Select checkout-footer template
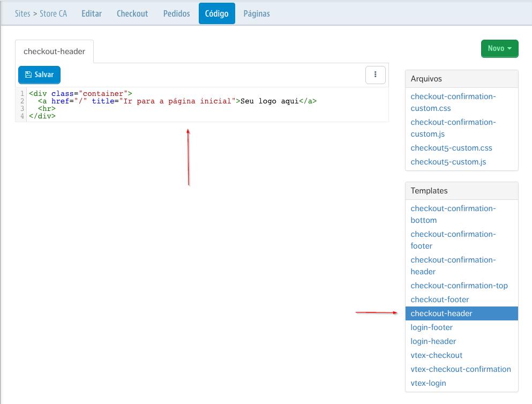Screen dimensions: 532x404 coord(439,300)
